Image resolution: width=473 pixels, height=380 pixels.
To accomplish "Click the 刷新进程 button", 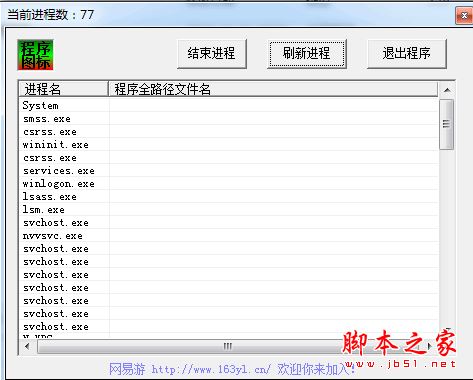I will [x=307, y=54].
